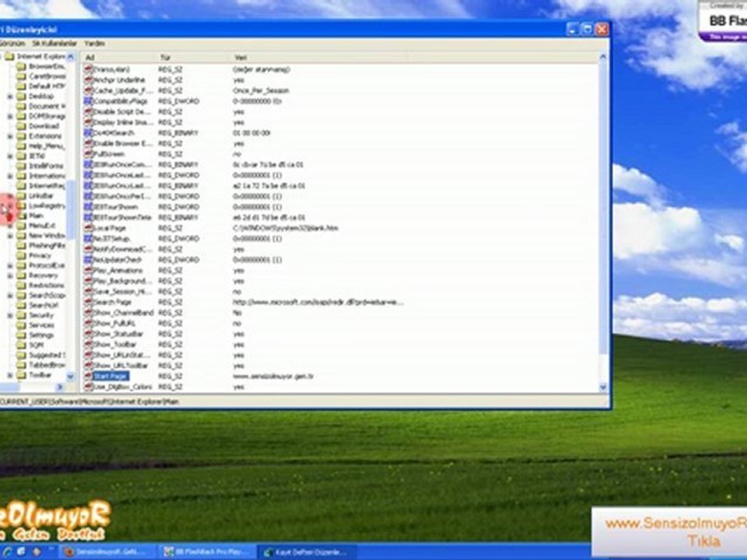Click the FullScreen string value icon

click(x=88, y=154)
